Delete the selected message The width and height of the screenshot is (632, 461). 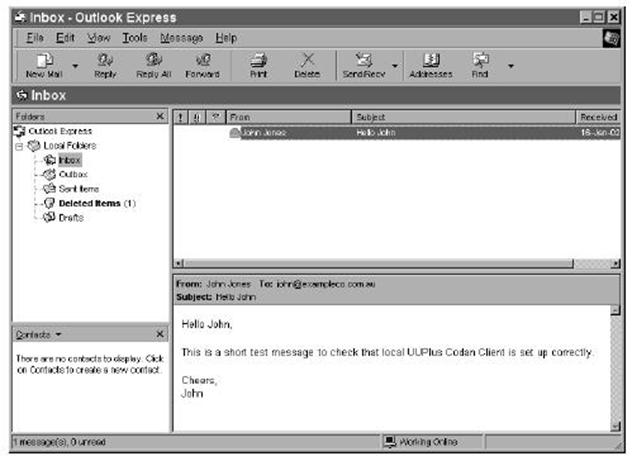(x=307, y=64)
